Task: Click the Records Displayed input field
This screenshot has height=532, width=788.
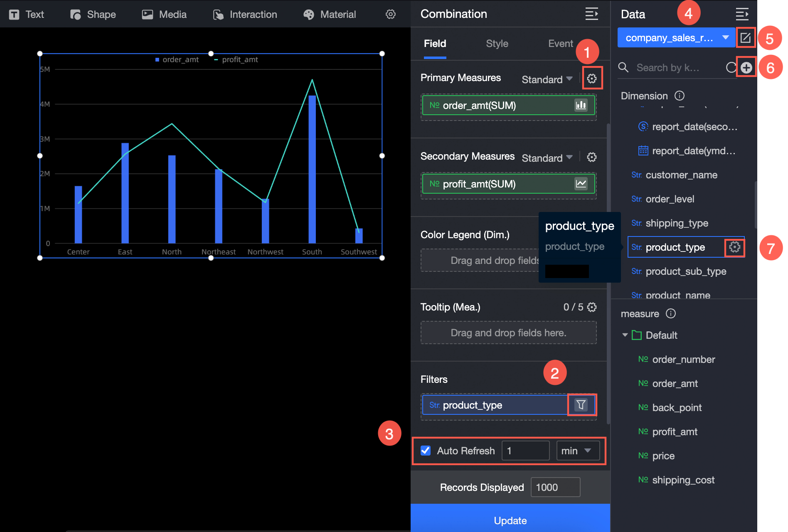Action: pyautogui.click(x=555, y=487)
